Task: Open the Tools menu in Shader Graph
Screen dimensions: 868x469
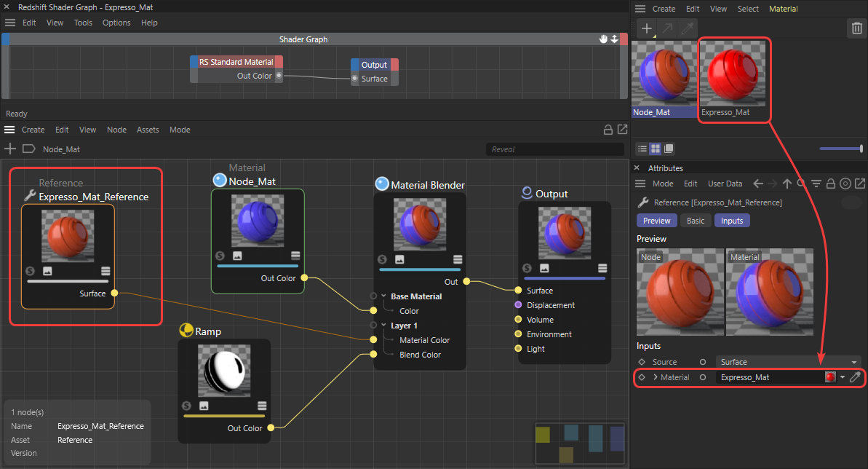Action: pyautogui.click(x=83, y=23)
